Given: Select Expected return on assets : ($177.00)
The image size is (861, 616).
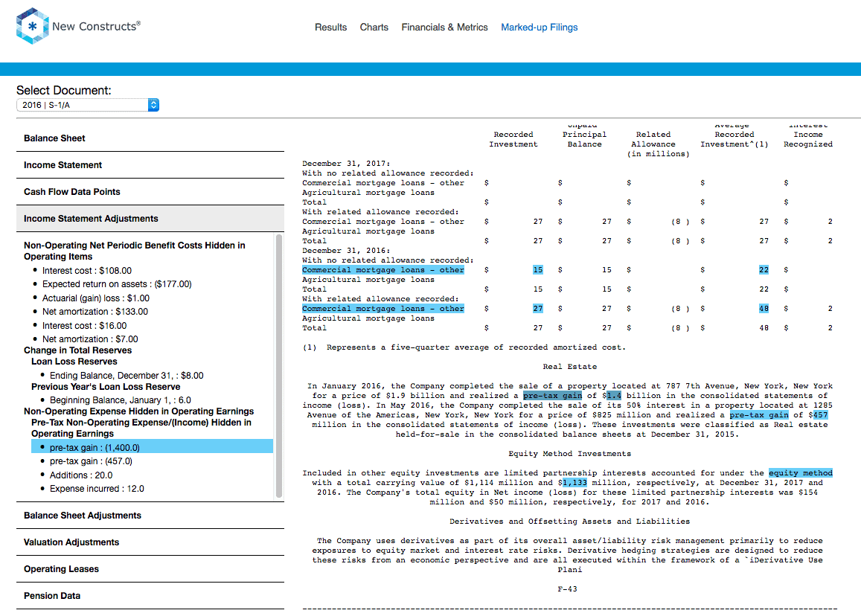Looking at the screenshot, I should click(117, 284).
